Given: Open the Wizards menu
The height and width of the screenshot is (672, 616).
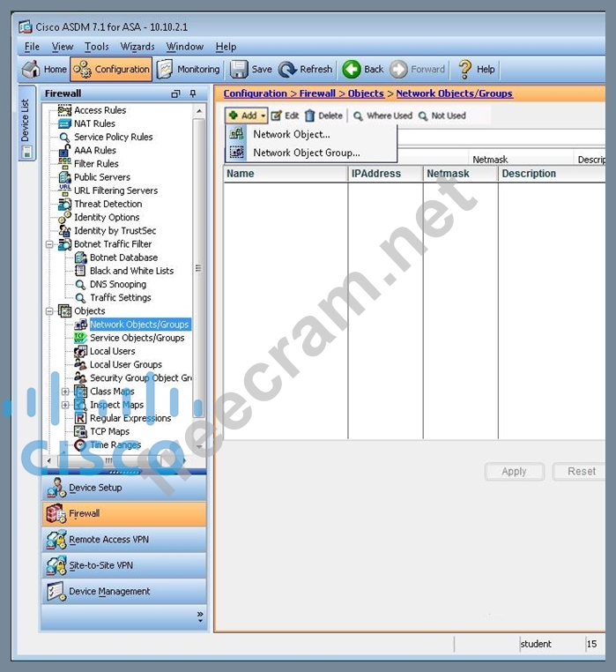Looking at the screenshot, I should tap(137, 47).
